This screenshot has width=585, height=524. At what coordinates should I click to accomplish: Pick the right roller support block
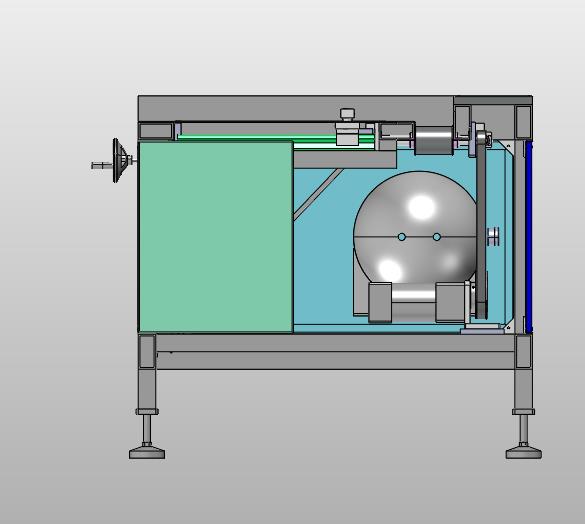click(x=450, y=302)
